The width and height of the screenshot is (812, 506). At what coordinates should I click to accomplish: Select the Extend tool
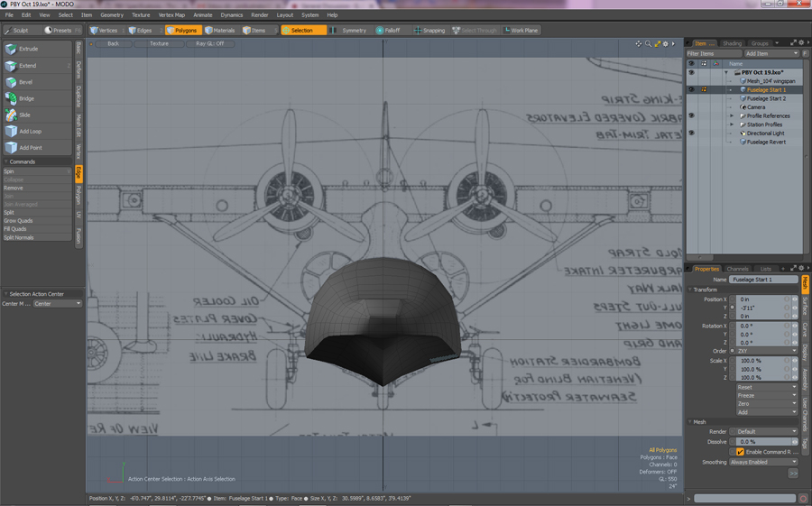pyautogui.click(x=37, y=66)
